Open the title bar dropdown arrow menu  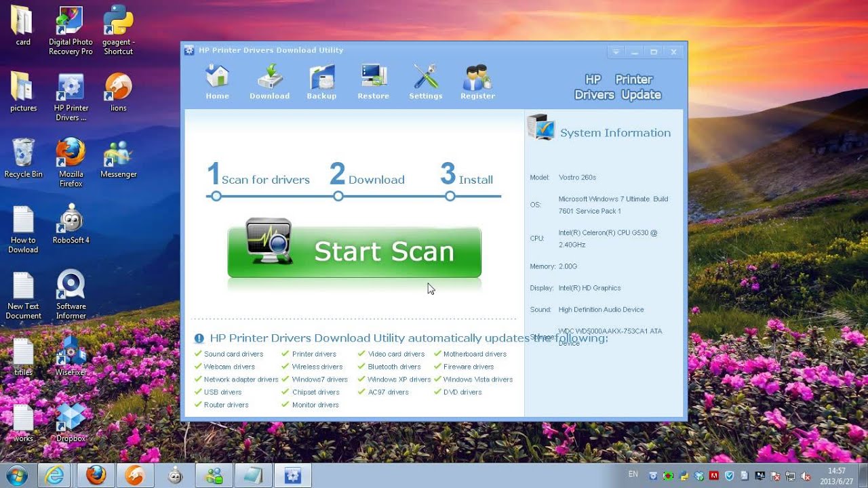coord(616,52)
